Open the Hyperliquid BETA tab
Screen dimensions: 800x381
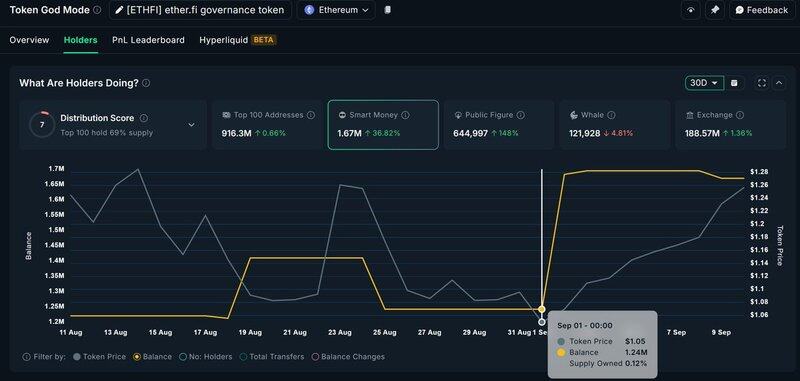point(238,40)
